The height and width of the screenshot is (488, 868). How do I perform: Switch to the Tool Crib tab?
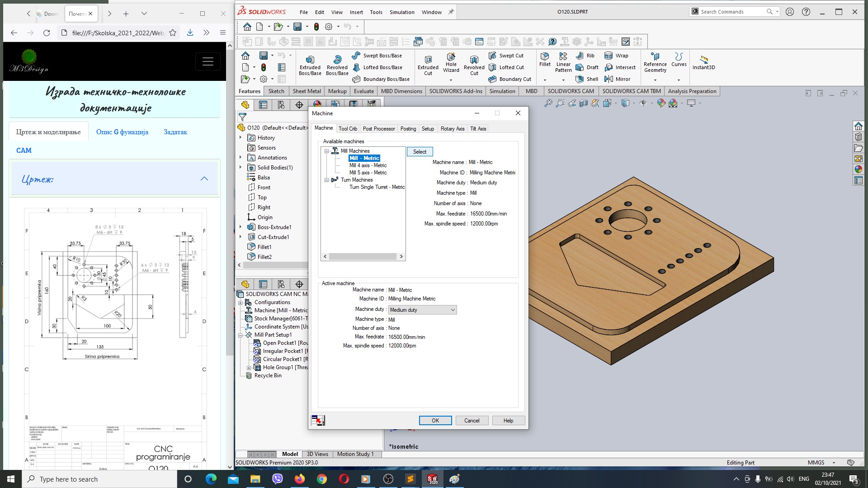[347, 128]
